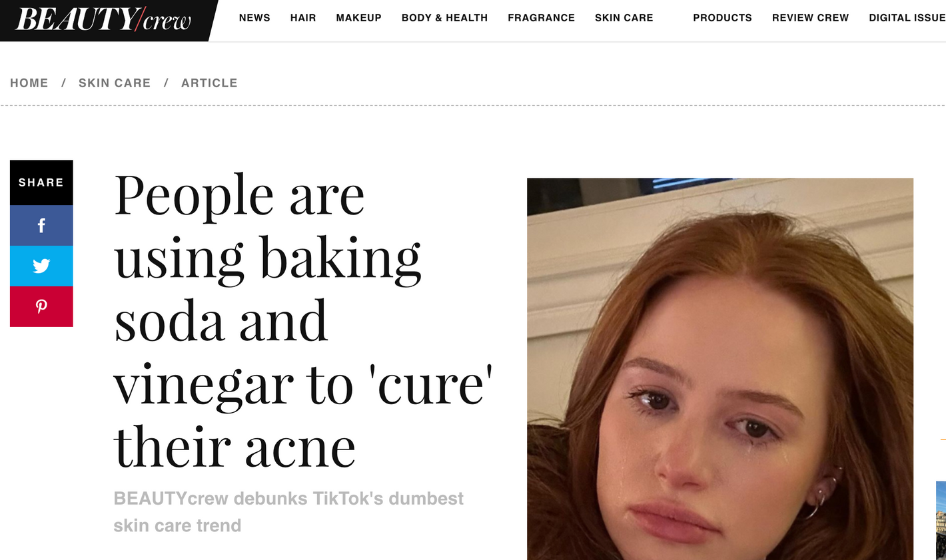The height and width of the screenshot is (560, 946).
Task: Click the black Share label box
Action: [x=41, y=182]
